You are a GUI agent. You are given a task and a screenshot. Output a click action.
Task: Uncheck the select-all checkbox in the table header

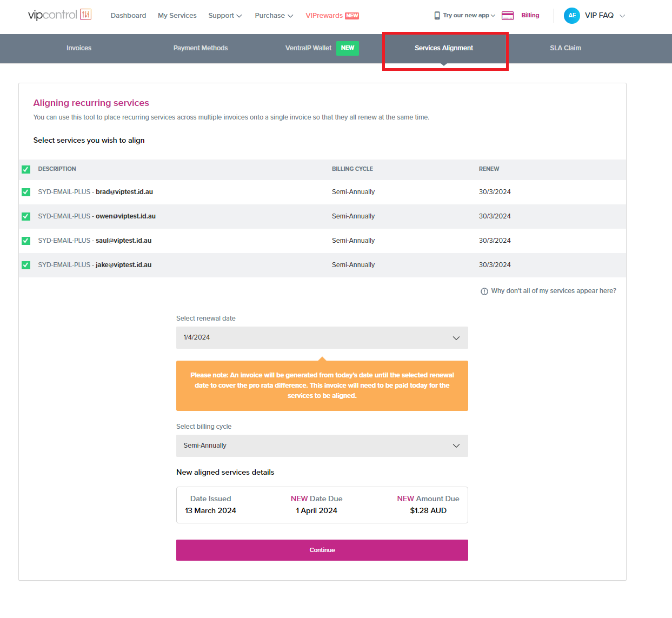point(26,169)
